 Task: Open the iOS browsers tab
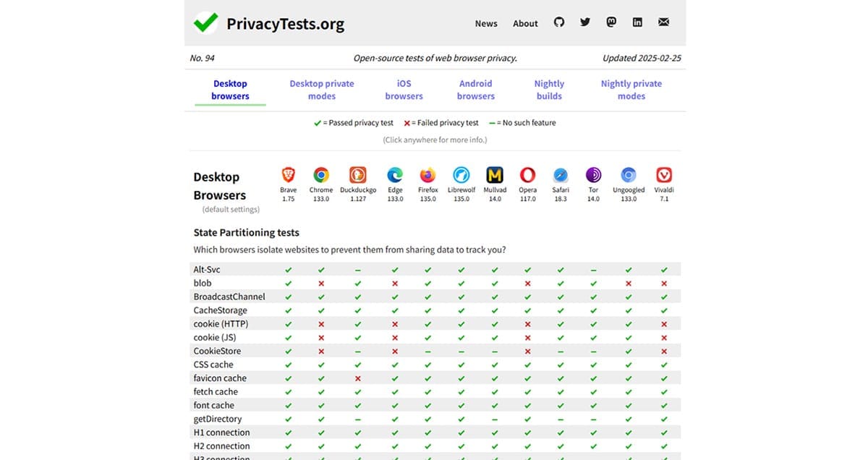click(x=404, y=90)
